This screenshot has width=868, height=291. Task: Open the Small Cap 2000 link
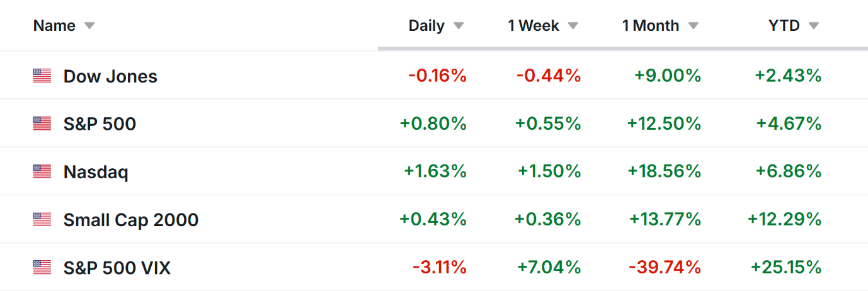[131, 220]
